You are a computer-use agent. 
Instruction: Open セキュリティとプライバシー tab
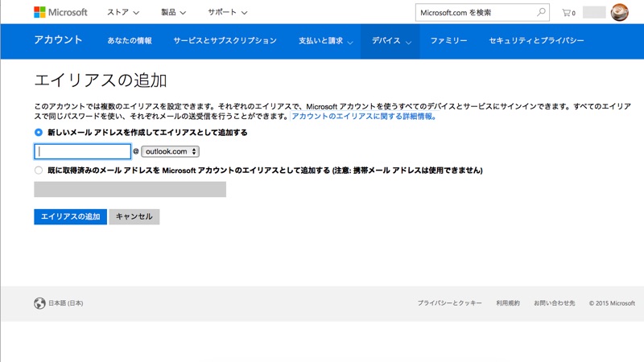(536, 41)
